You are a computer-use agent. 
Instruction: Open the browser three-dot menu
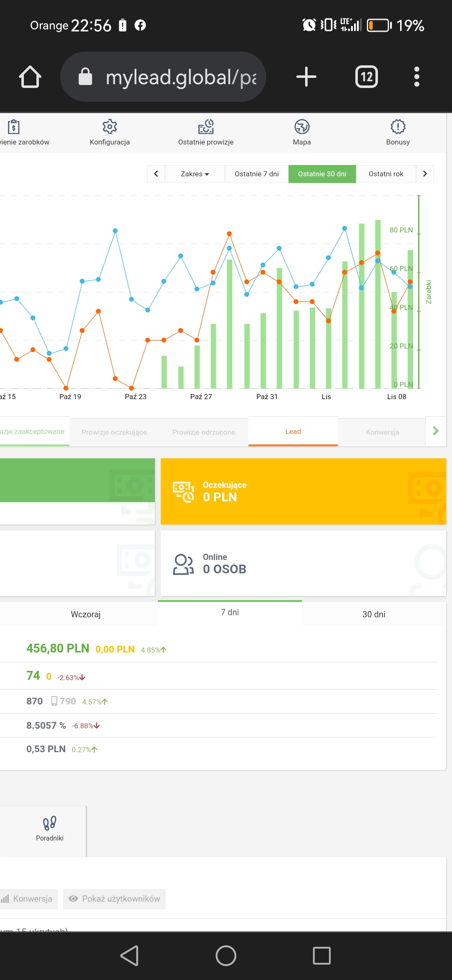click(416, 77)
